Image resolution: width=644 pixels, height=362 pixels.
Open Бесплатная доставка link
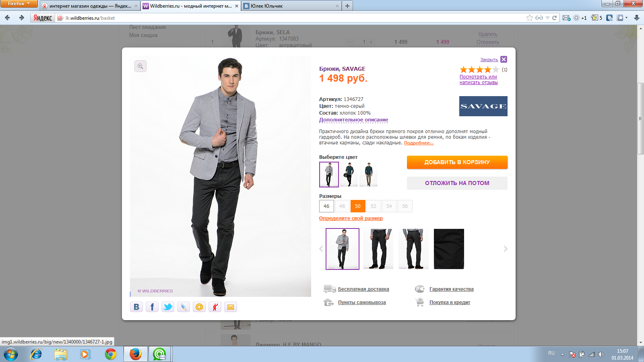363,289
